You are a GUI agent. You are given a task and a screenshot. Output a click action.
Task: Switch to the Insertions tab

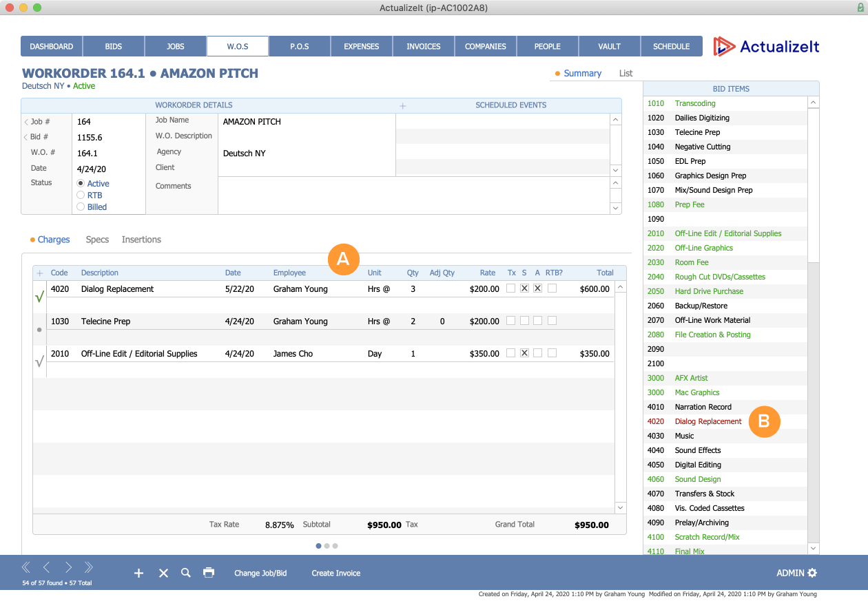pyautogui.click(x=141, y=240)
